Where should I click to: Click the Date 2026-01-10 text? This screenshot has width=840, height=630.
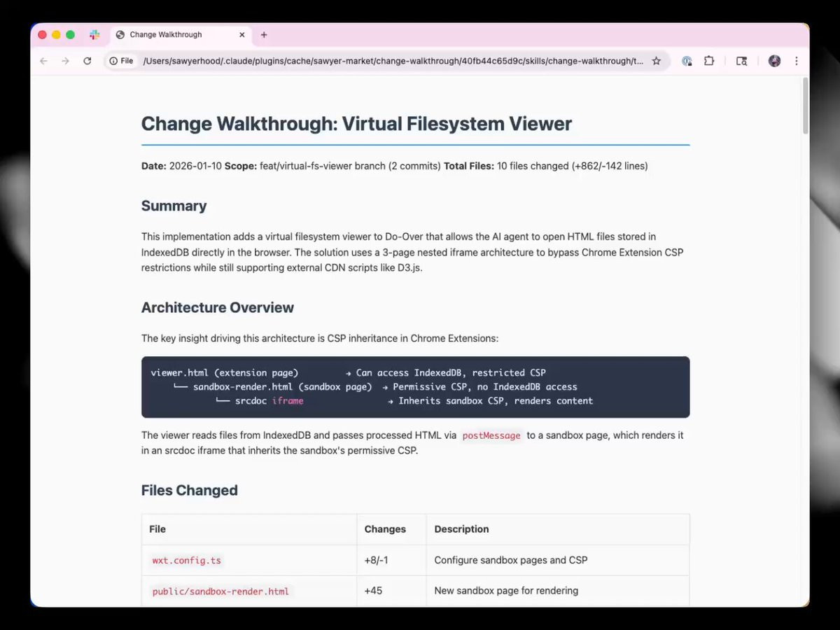[x=181, y=166]
